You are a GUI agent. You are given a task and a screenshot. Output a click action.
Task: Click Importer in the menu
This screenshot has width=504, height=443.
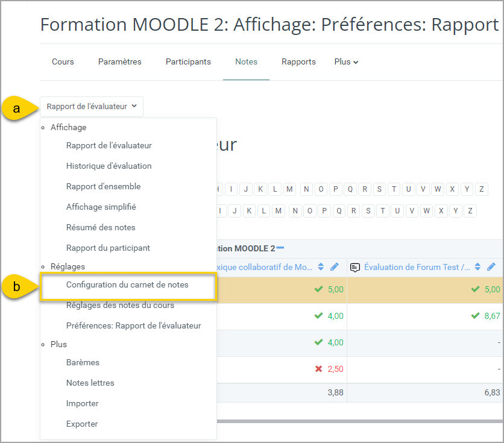click(x=82, y=404)
